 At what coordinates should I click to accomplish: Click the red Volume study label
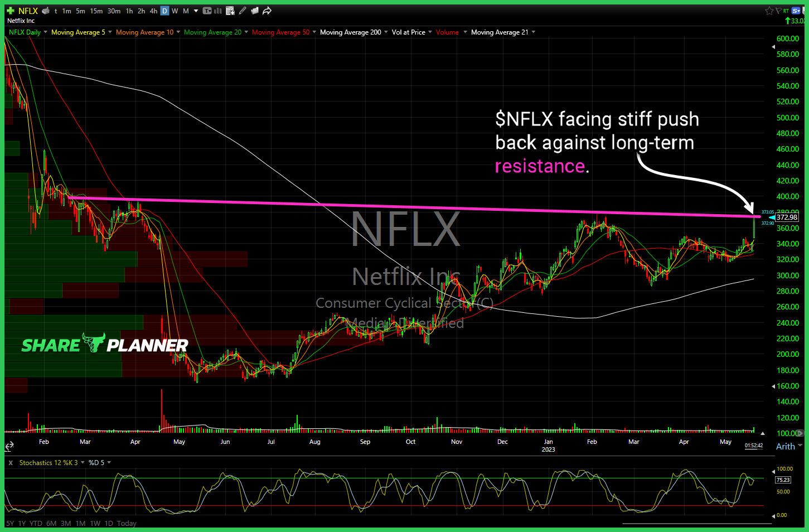[x=447, y=32]
